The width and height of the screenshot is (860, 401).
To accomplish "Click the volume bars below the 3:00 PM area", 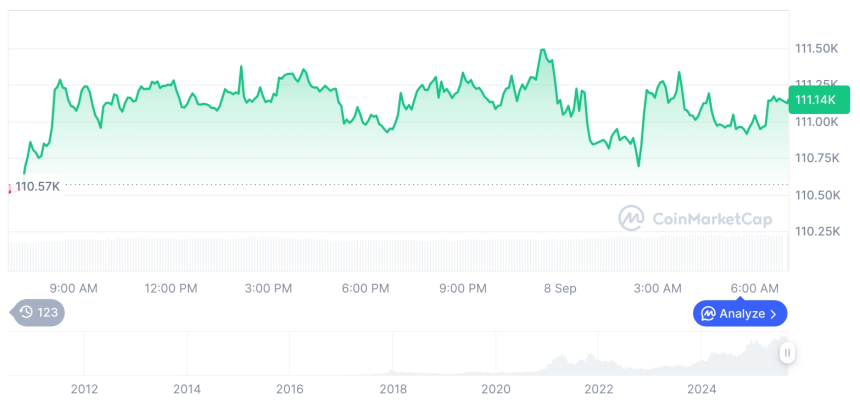I will (268, 254).
